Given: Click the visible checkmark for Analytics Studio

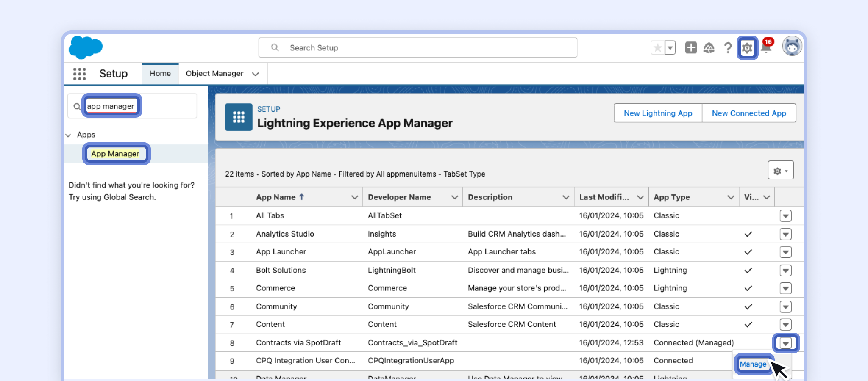Looking at the screenshot, I should 748,234.
